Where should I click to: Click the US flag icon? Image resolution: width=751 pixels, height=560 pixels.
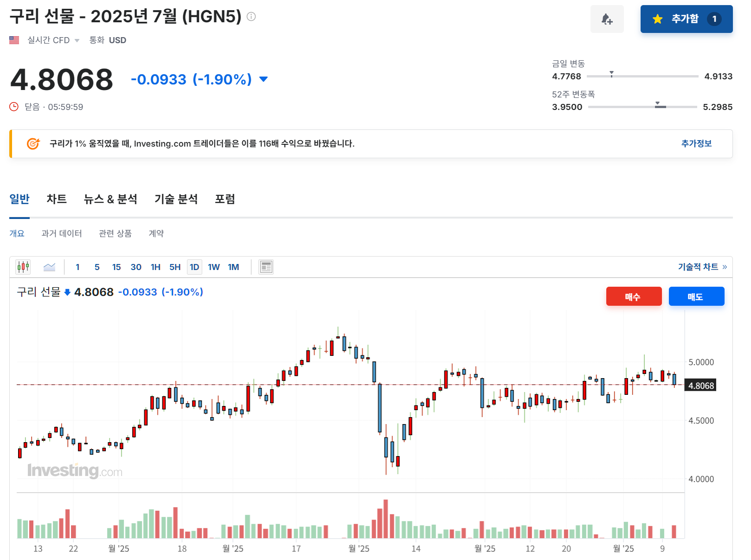click(x=14, y=40)
